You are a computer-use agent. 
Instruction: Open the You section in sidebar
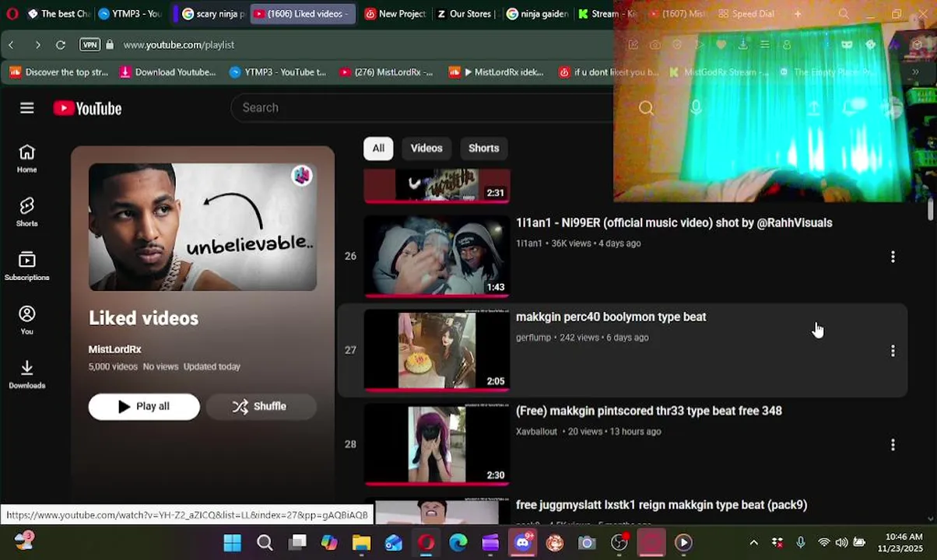[x=27, y=320]
